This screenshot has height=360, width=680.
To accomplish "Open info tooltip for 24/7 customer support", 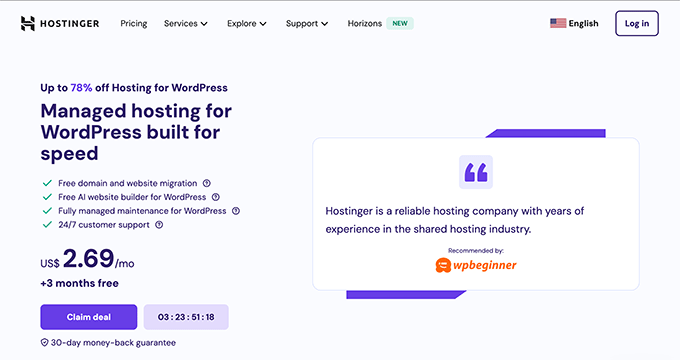I will pos(159,225).
